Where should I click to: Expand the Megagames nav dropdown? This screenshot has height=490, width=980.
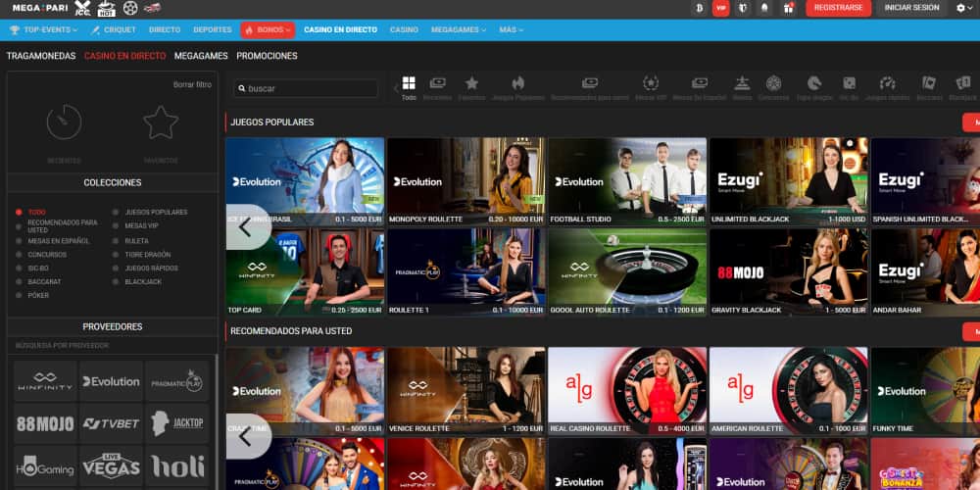458,30
